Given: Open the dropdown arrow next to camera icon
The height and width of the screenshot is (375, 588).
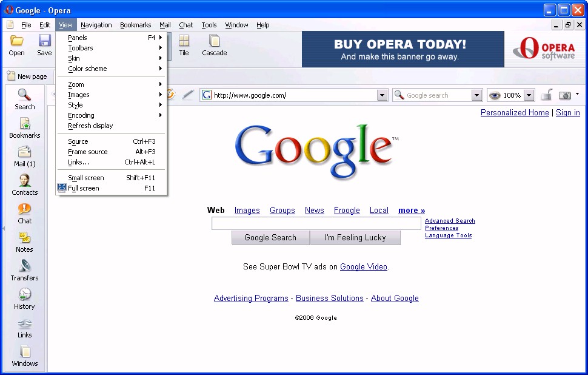Looking at the screenshot, I should [577, 94].
